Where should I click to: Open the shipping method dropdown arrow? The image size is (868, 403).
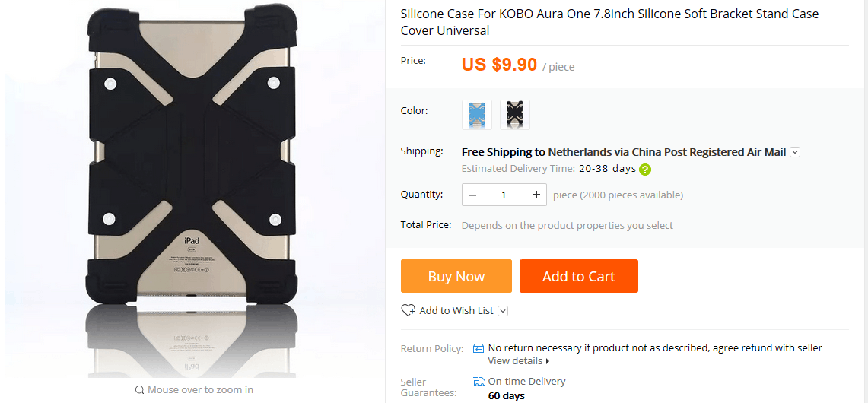(795, 152)
